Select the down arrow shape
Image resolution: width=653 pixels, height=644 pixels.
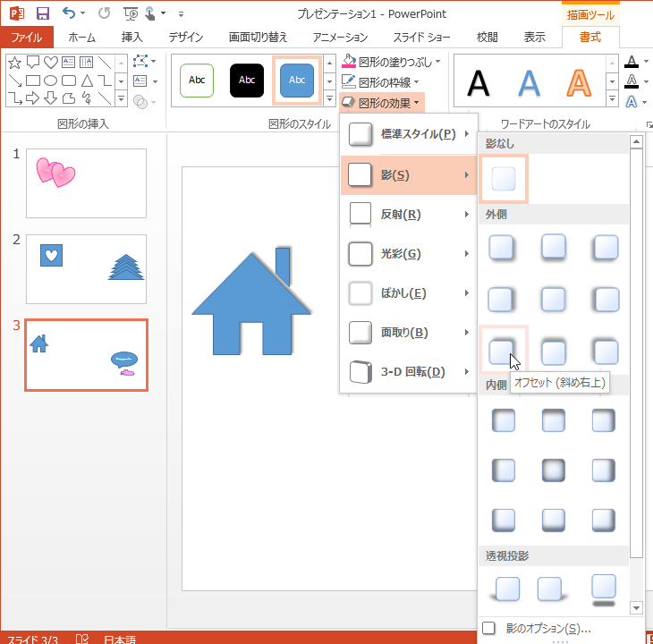[x=51, y=98]
